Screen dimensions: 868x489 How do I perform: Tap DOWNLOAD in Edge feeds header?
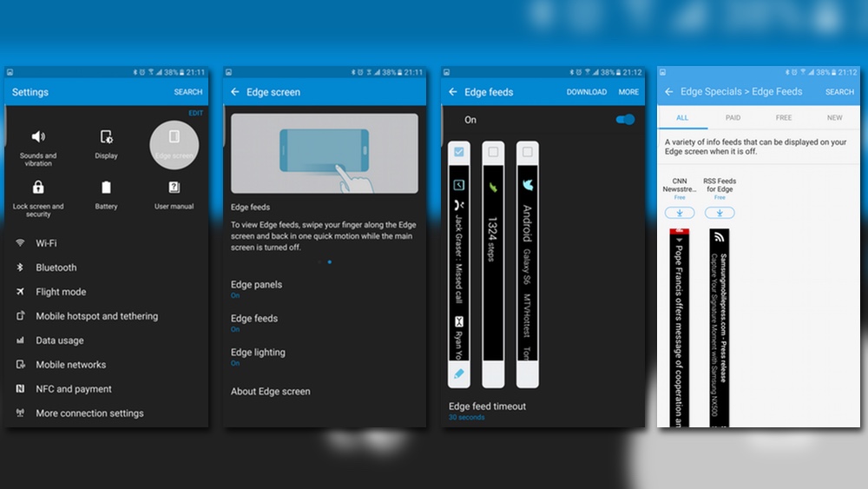click(587, 92)
